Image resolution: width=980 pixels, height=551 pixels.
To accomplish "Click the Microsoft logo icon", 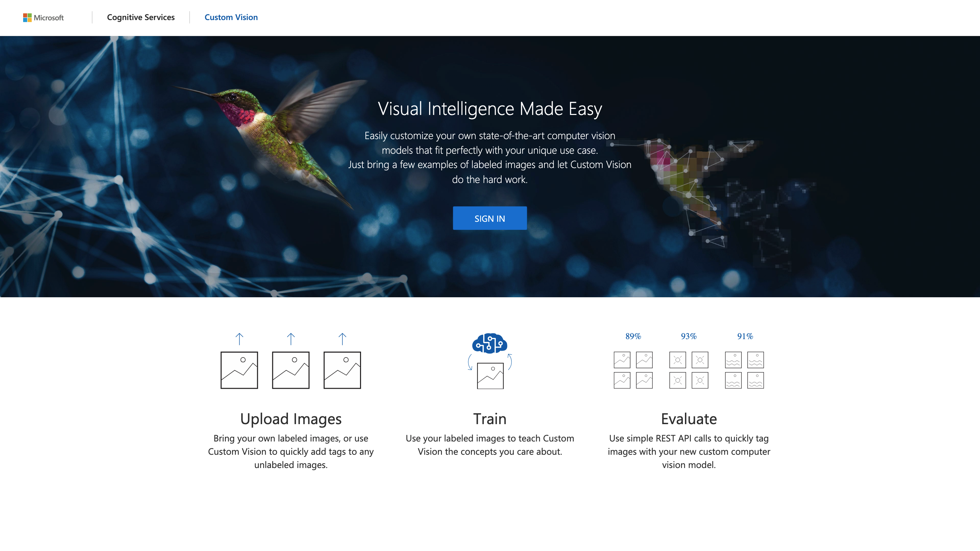I will [x=27, y=17].
